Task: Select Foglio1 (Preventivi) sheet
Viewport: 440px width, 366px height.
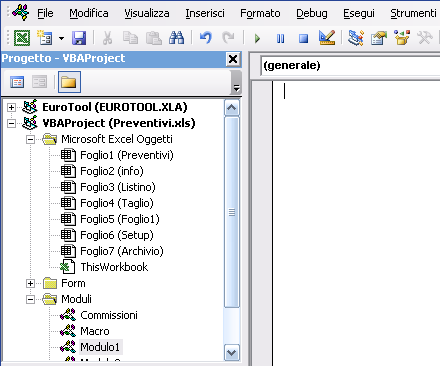Action: [x=127, y=155]
